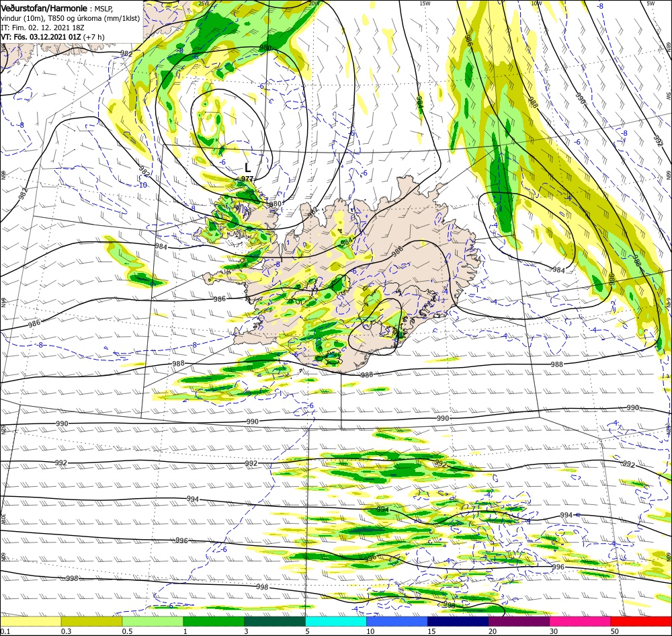
Task: Click the 30 legend value
Action: coord(554,631)
